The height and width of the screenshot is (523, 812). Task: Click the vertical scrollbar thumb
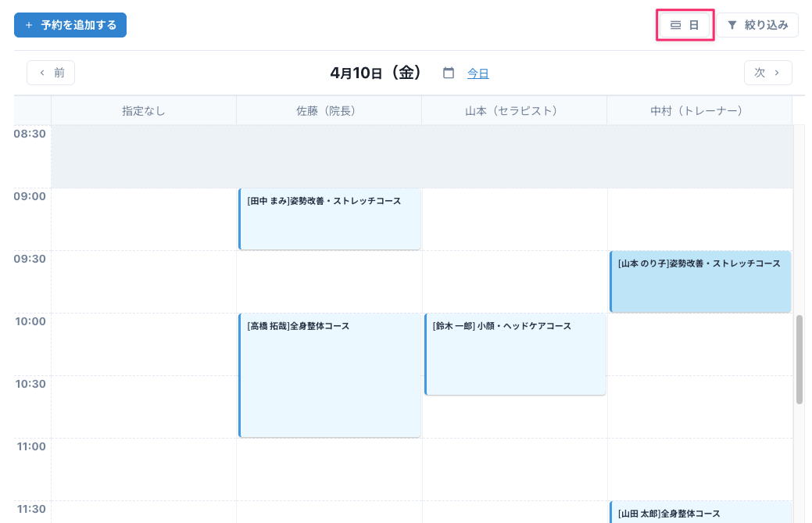[x=799, y=360]
